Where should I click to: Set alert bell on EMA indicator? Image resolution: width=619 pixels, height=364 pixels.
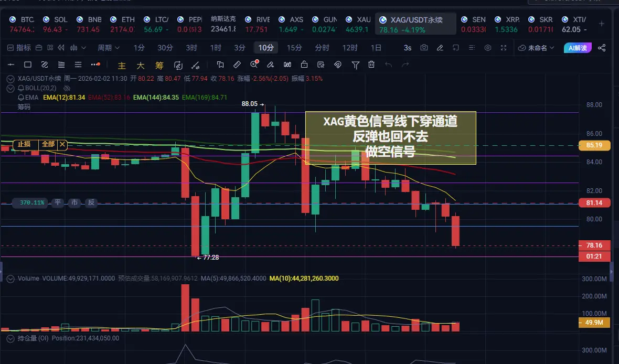click(21, 98)
